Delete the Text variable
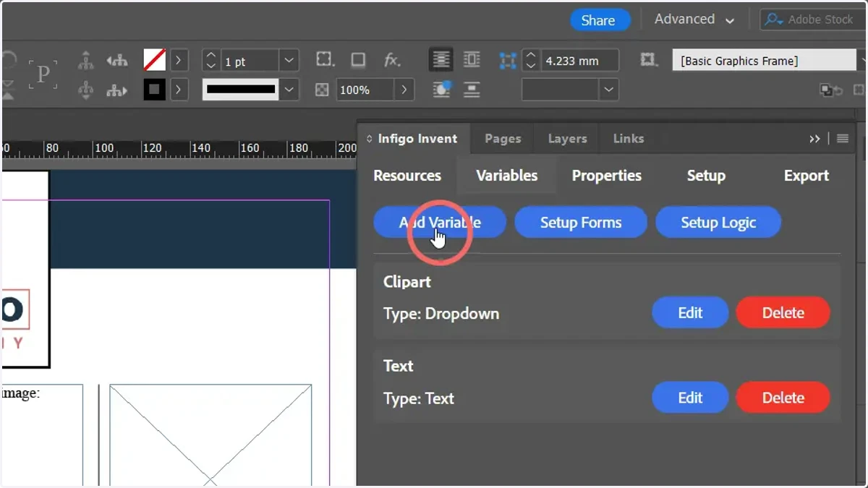Screen dimensions: 868x488 [x=783, y=397]
